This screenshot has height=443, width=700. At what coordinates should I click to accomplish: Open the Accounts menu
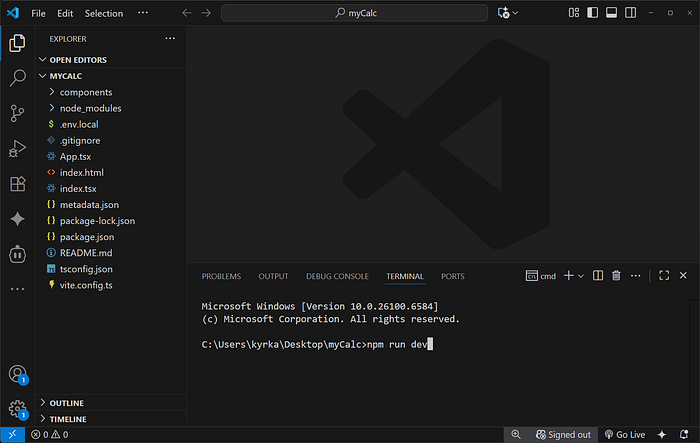[17, 374]
